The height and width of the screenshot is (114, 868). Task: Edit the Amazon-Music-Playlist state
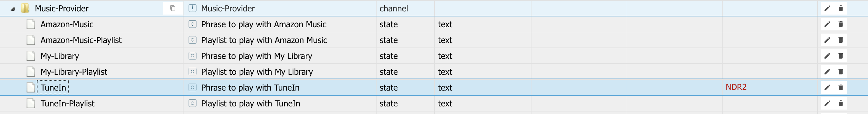click(x=827, y=40)
